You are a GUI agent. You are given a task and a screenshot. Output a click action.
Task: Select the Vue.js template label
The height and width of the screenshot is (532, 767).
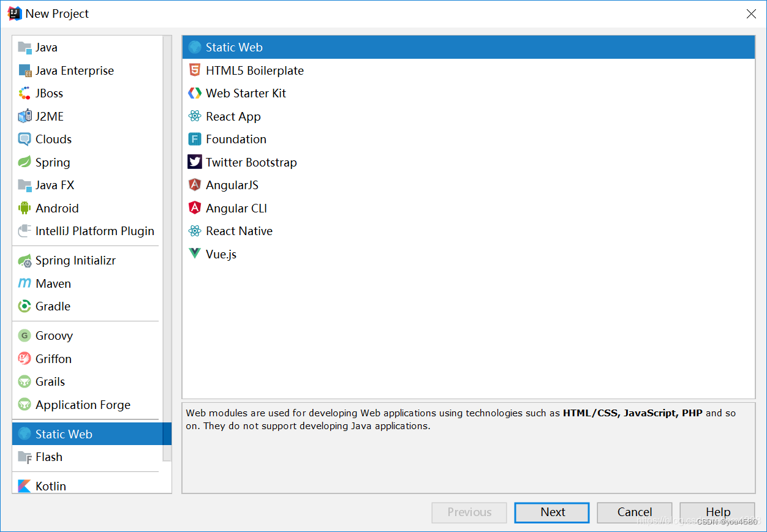(221, 254)
